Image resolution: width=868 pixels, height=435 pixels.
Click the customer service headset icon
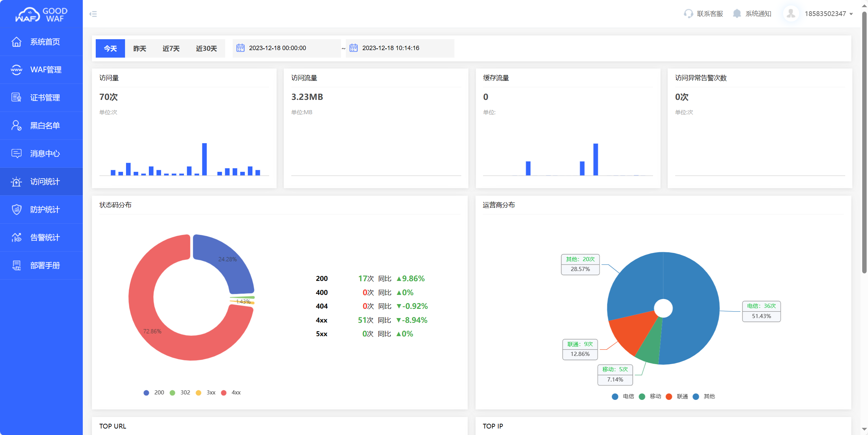[x=688, y=14]
